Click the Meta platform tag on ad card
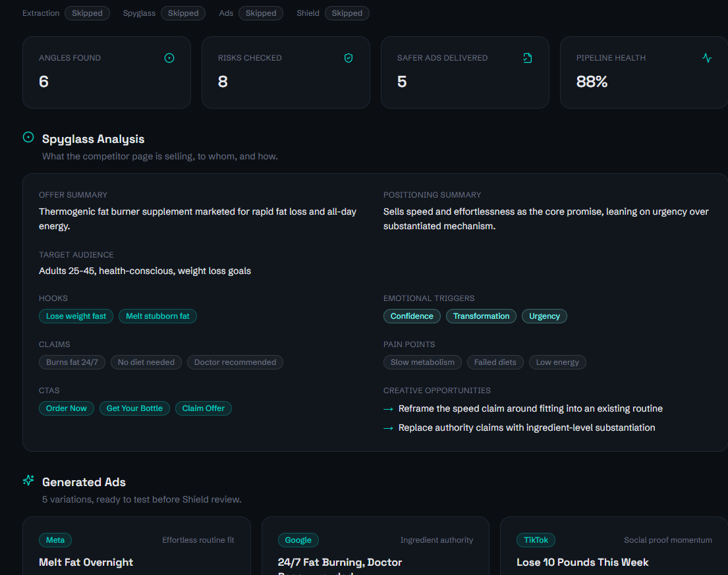 click(55, 540)
